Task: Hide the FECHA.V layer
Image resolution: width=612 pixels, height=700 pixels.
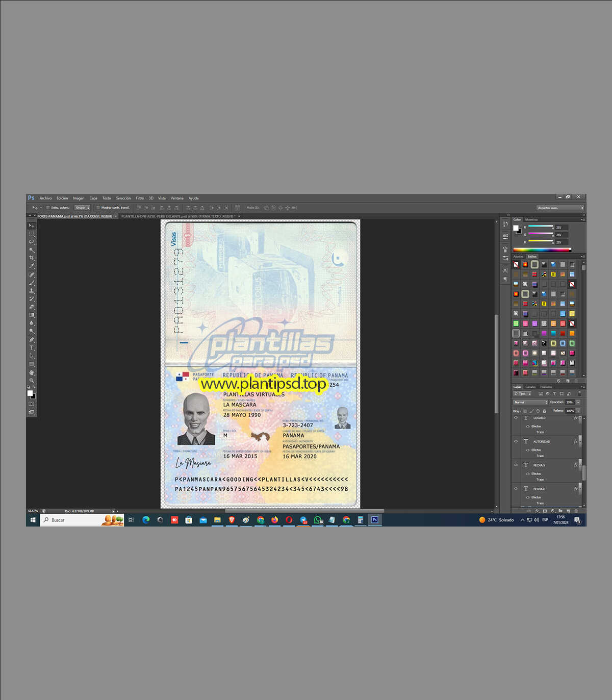Action: (x=516, y=465)
